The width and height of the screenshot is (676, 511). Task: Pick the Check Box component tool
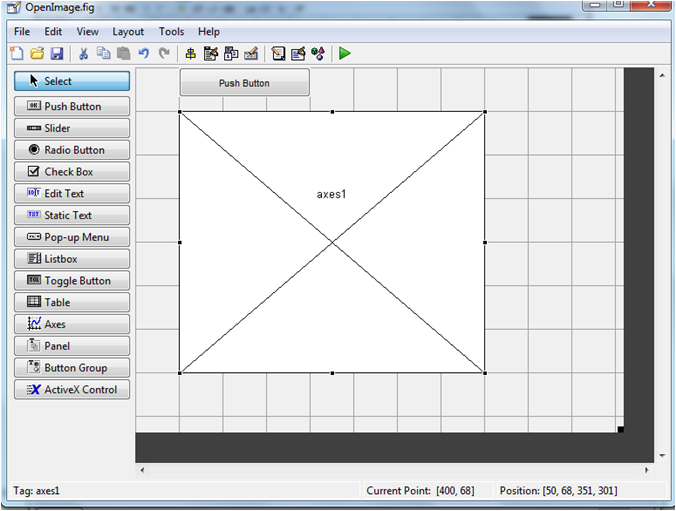72,172
